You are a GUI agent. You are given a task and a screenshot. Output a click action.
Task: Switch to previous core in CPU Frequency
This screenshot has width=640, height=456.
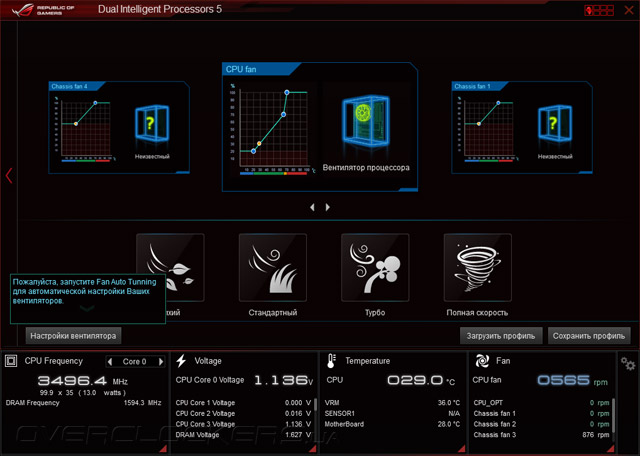pyautogui.click(x=110, y=361)
